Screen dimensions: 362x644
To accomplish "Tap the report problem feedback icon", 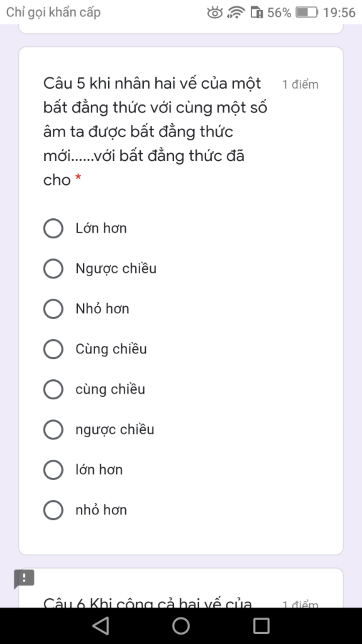I will 24,579.
